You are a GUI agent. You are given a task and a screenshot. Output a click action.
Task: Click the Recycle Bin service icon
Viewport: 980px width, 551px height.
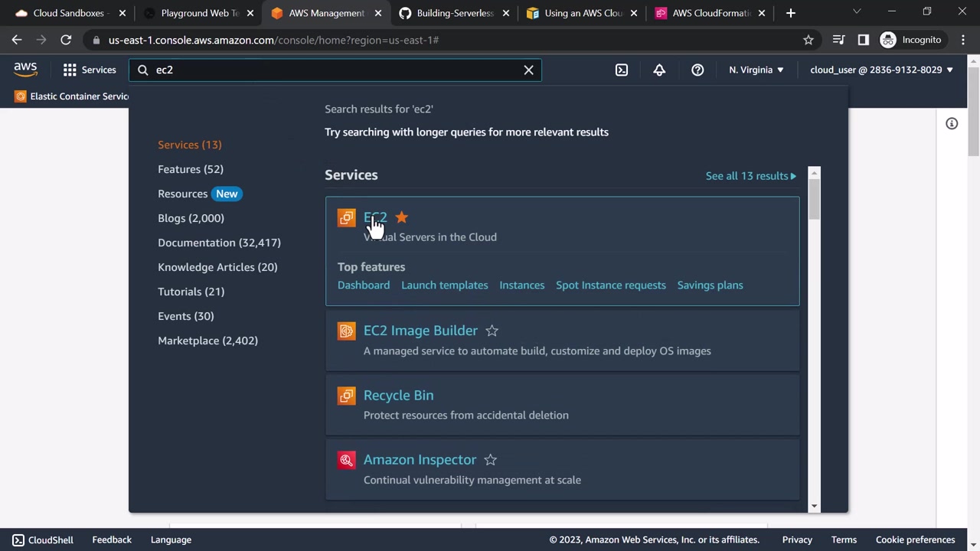click(347, 395)
